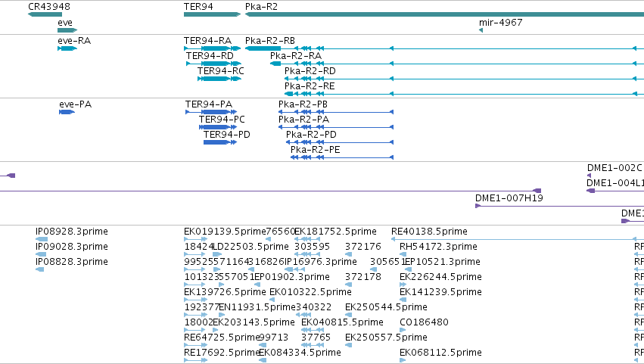The height and width of the screenshot is (364, 644).
Task: Click Pka-R2-RE transcript label
Action: pyautogui.click(x=310, y=86)
